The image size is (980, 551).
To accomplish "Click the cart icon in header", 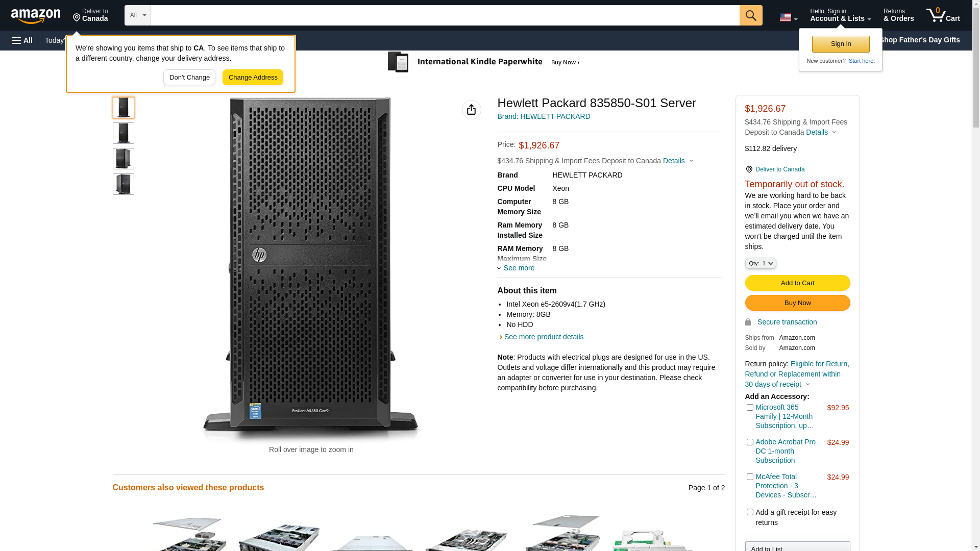I will click(x=943, y=15).
